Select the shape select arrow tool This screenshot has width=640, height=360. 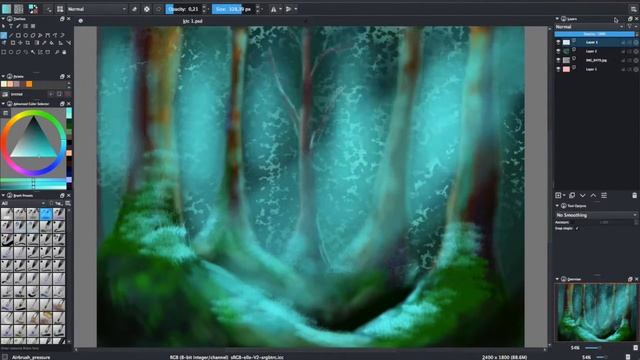click(4, 26)
